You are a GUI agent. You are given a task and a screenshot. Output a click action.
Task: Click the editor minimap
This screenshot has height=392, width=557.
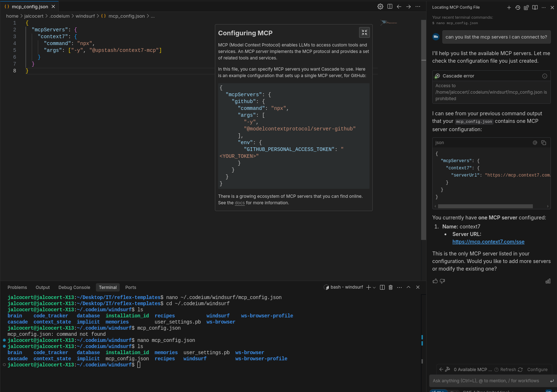389,23
